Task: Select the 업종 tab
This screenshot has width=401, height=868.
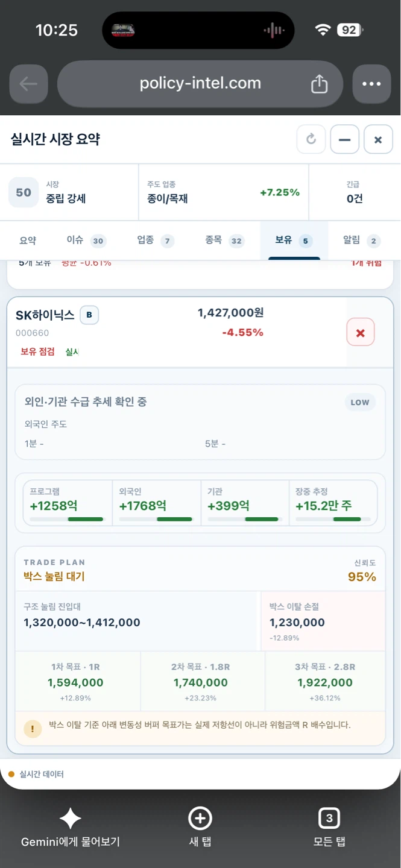Action: coord(156,241)
